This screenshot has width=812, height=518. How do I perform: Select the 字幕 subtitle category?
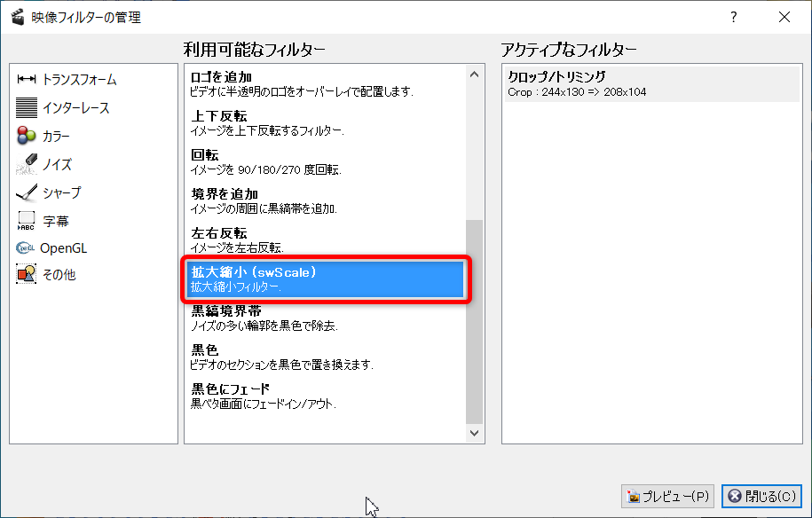click(55, 221)
